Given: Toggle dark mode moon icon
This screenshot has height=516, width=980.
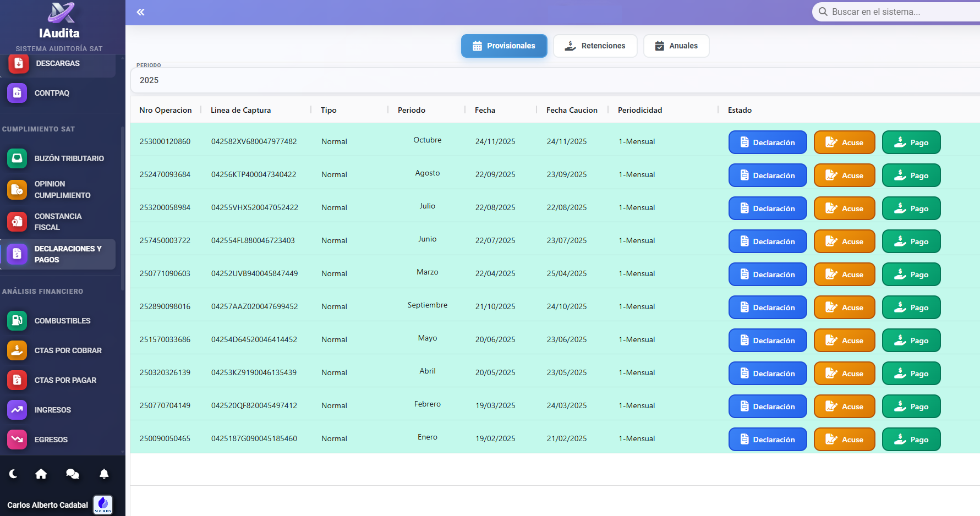Looking at the screenshot, I should pos(14,474).
